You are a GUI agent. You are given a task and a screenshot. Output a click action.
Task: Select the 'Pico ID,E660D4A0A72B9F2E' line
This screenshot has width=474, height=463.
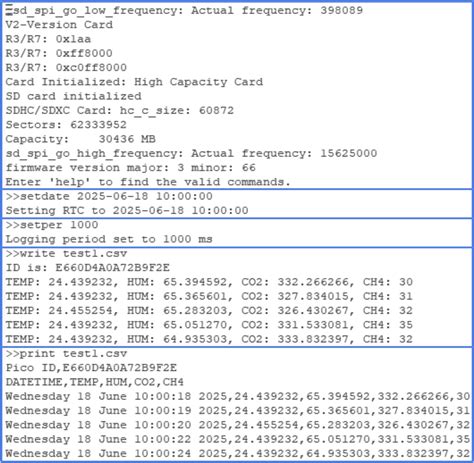(x=91, y=368)
